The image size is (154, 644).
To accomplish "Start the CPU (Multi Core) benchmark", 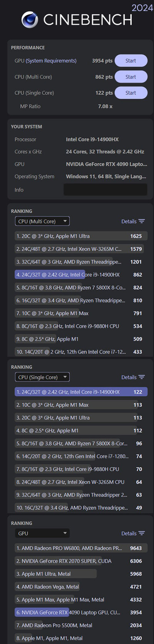I will pos(131,77).
